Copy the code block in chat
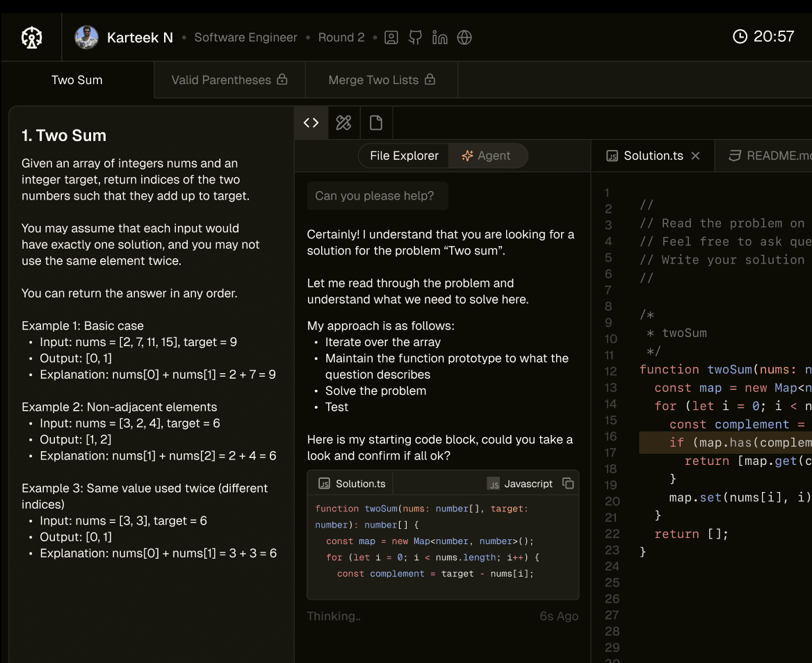This screenshot has height=663, width=812. 568,484
